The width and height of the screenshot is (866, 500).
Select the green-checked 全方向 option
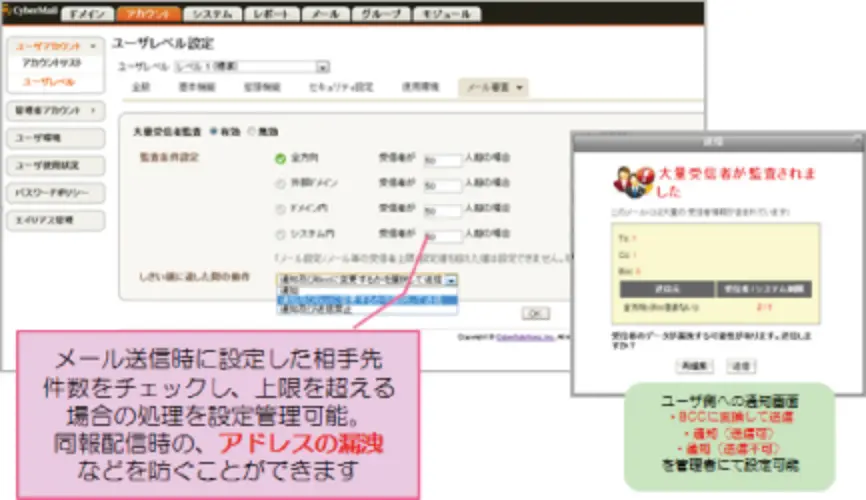click(280, 158)
